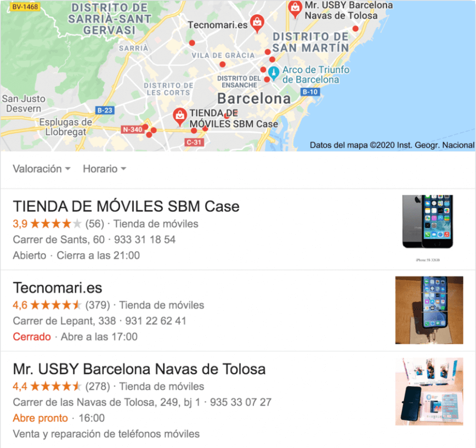Open the Valoración filter dropdown
The image size is (476, 448).
42,169
